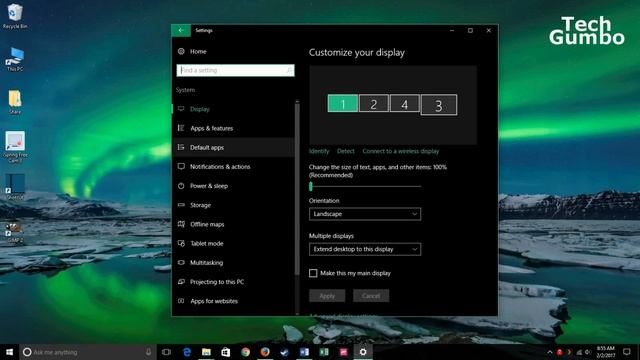The height and width of the screenshot is (360, 640).
Task: Select monitor 2 in display arrangement
Action: (x=373, y=104)
